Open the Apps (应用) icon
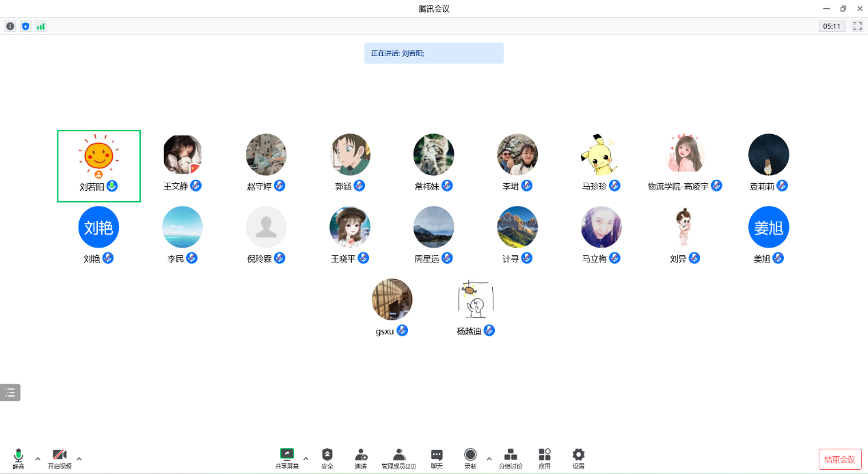The height and width of the screenshot is (474, 868). click(544, 458)
